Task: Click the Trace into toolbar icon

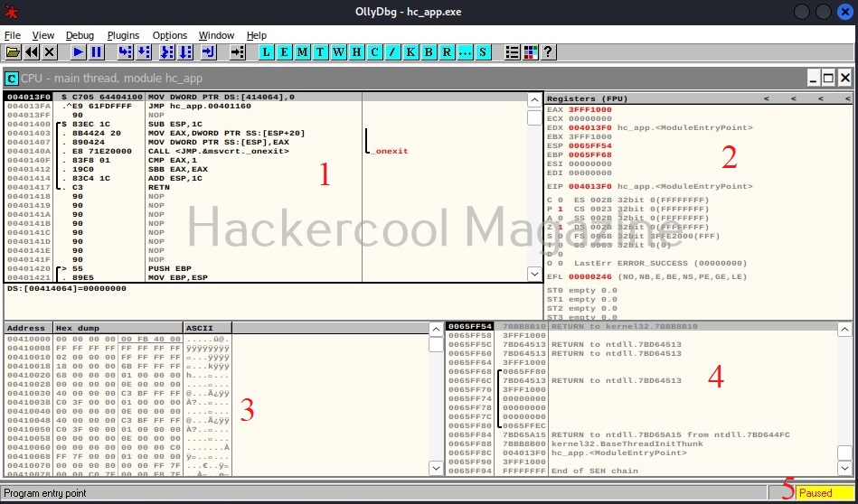Action: click(167, 52)
